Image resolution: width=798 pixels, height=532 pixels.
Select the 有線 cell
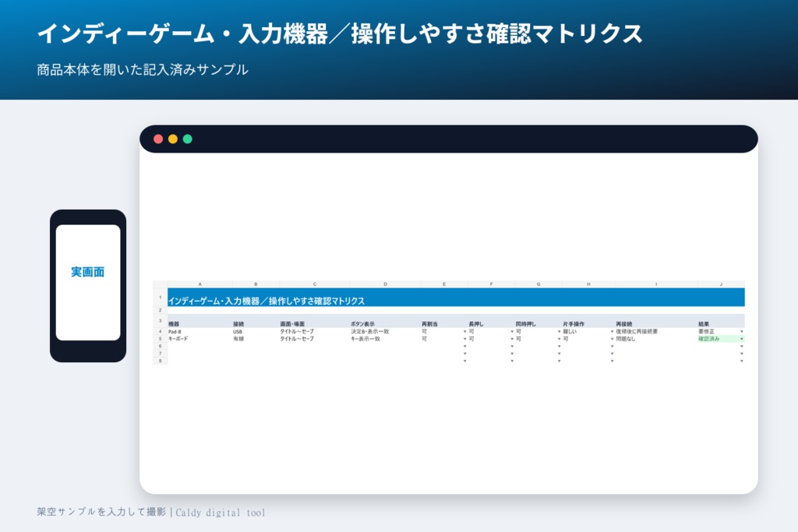point(256,339)
